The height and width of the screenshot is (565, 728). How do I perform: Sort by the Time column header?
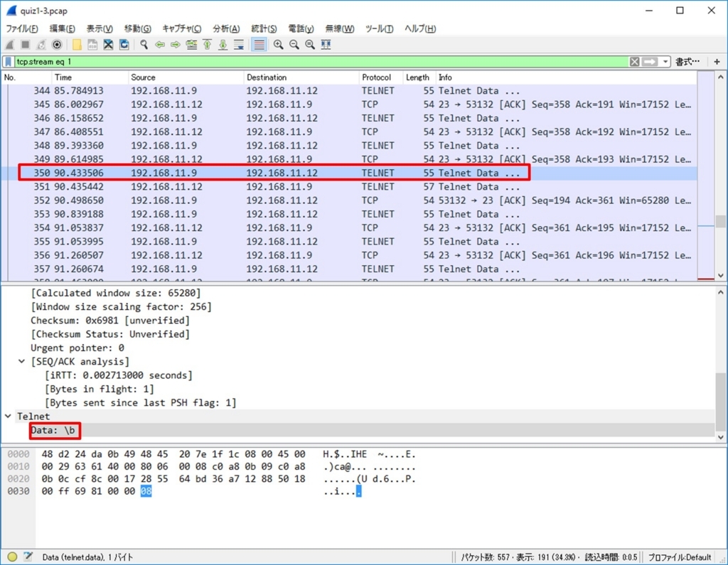[x=90, y=77]
